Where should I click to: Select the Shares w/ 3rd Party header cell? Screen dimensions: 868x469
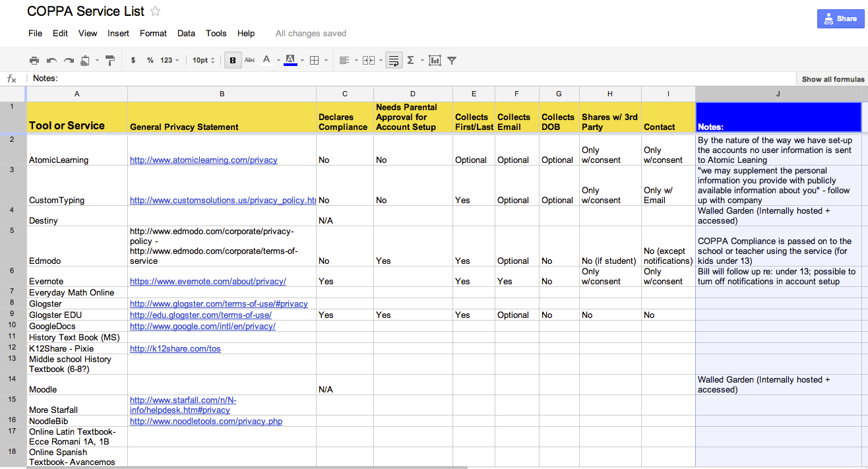pyautogui.click(x=610, y=117)
